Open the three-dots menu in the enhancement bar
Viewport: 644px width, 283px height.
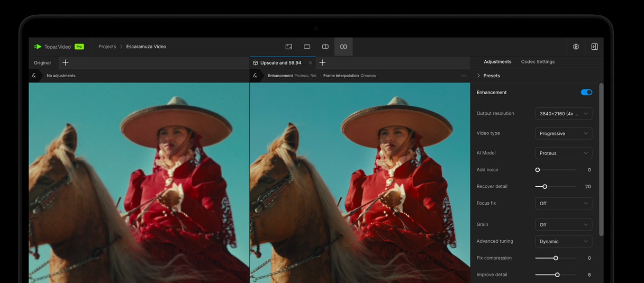pos(464,76)
